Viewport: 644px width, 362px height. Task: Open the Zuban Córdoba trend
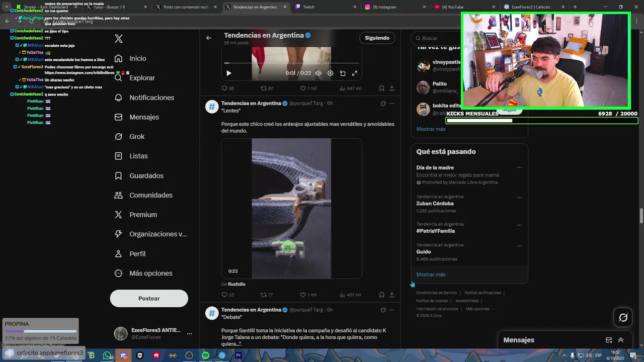coord(435,204)
